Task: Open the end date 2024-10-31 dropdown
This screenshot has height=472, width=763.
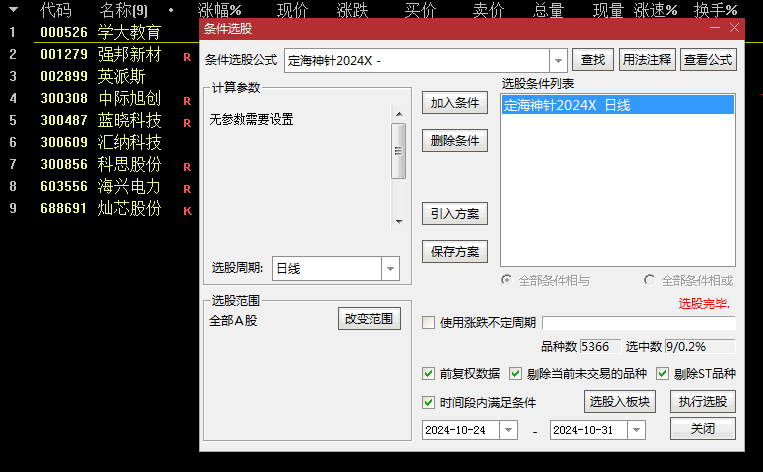Action: click(x=636, y=430)
